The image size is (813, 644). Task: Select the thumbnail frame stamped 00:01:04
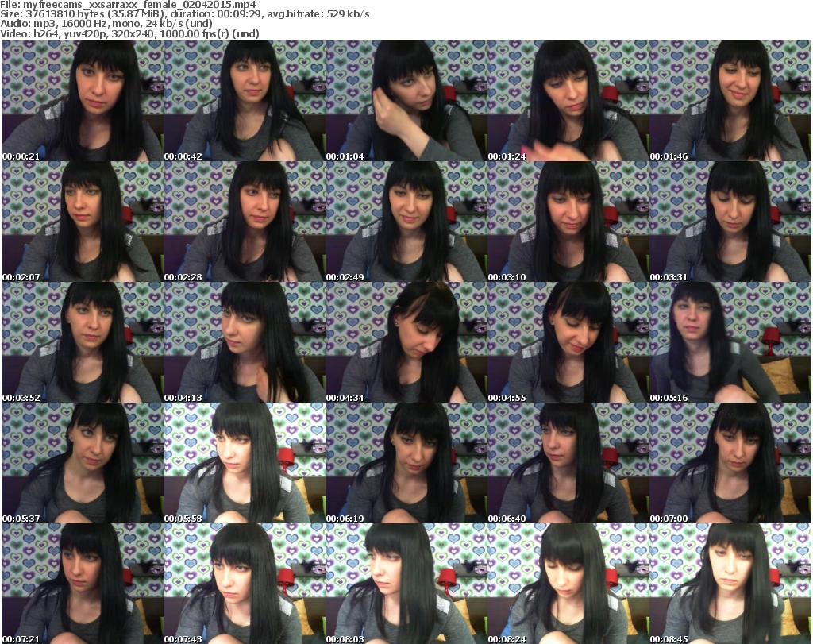406,101
